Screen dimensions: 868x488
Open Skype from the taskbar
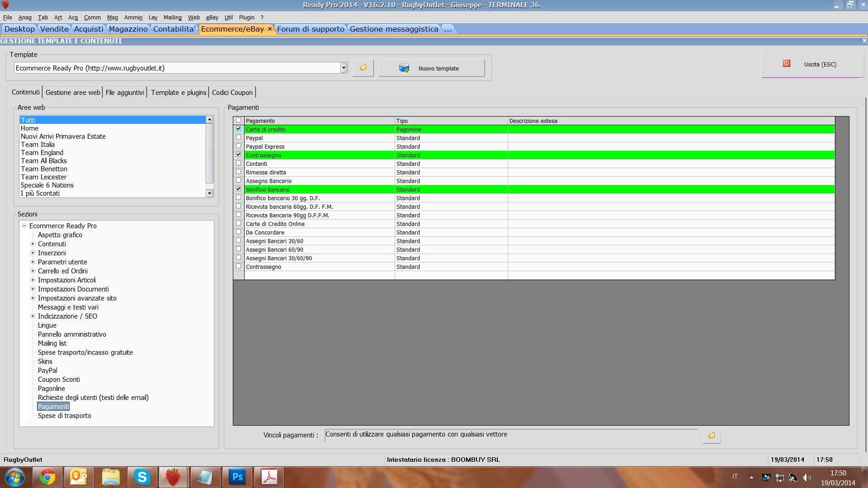tap(142, 477)
